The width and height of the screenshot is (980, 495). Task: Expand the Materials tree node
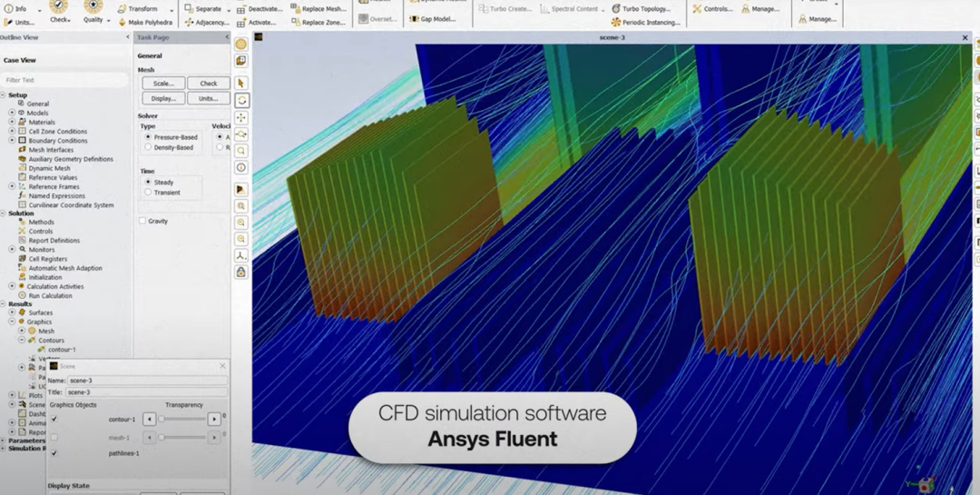coord(12,122)
